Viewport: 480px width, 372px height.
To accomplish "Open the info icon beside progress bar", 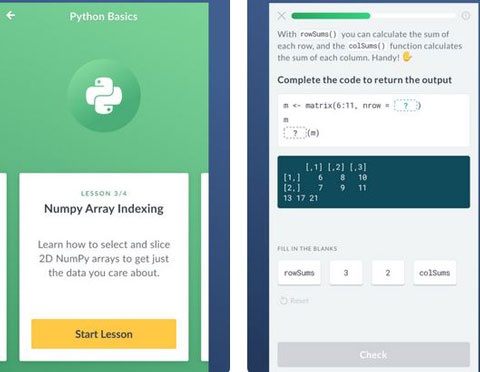I will click(x=466, y=16).
